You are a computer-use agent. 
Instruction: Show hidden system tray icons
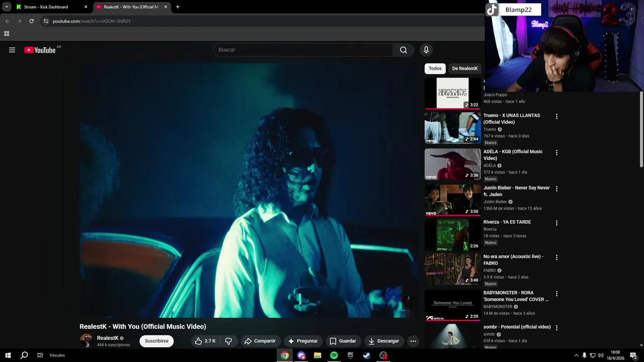point(576,355)
